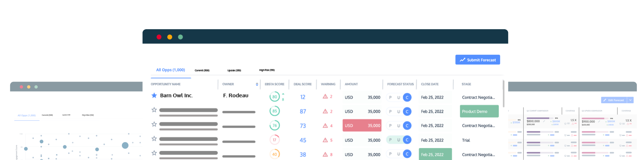644x160 pixels.
Task: Click the largest bubble in scatter chart
Action: (125, 145)
